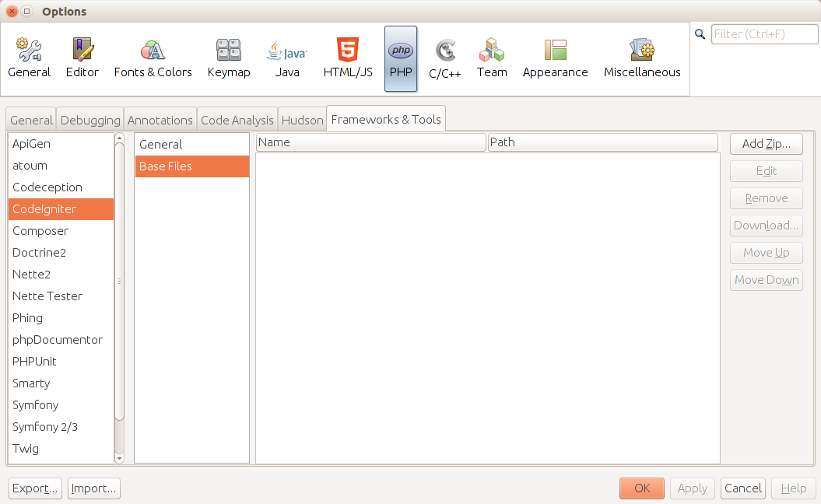This screenshot has width=821, height=504.
Task: Open the Appearance options category
Action: tap(555, 58)
